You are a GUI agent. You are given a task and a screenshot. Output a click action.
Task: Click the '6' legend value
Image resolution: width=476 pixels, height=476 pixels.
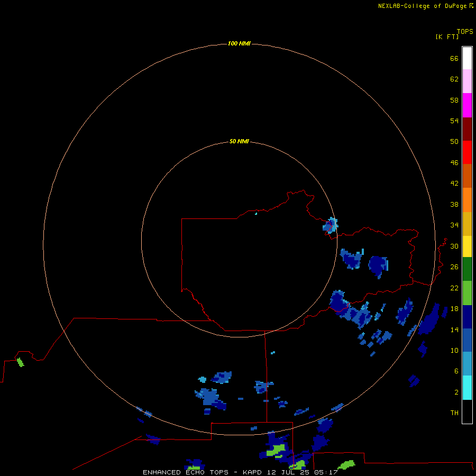pos(456,371)
